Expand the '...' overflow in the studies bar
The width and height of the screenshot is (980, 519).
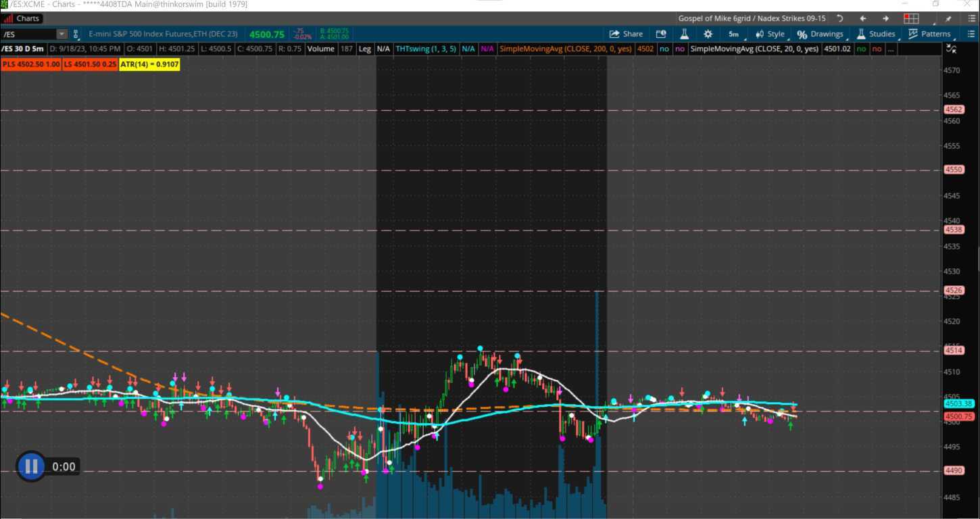coord(891,49)
